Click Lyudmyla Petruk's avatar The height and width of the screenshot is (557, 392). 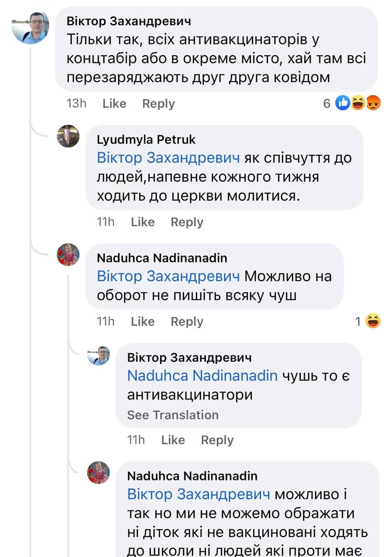click(x=68, y=136)
